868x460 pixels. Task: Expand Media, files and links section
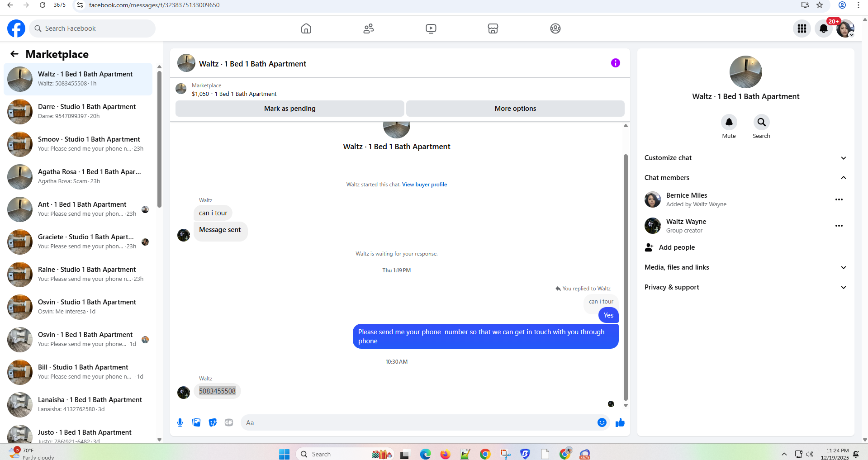745,267
